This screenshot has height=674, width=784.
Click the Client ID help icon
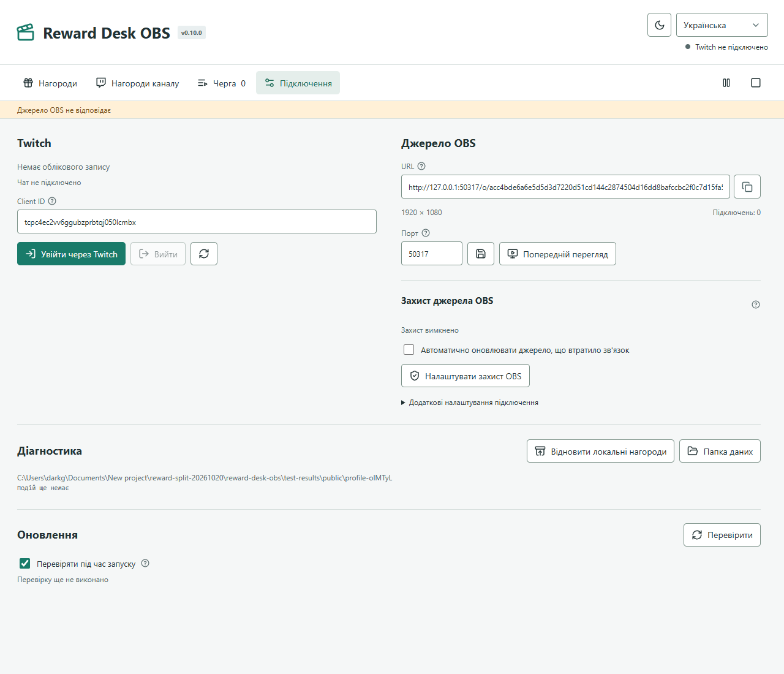[52, 201]
